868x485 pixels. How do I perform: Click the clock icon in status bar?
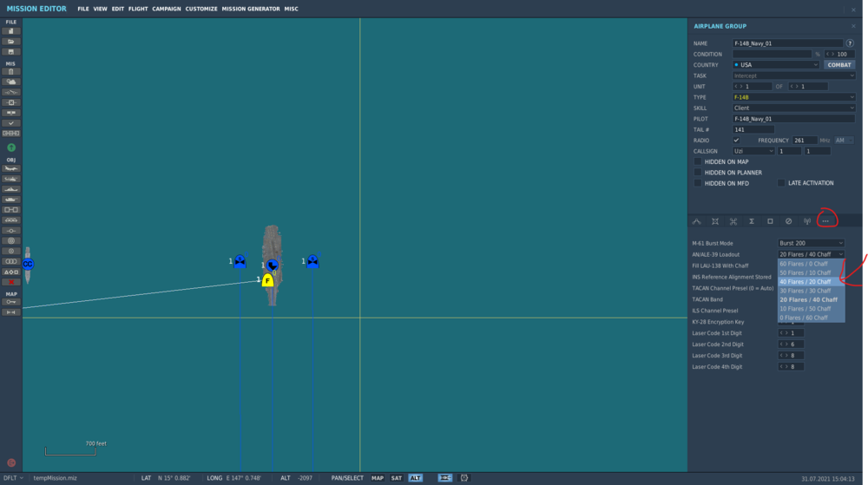[464, 478]
